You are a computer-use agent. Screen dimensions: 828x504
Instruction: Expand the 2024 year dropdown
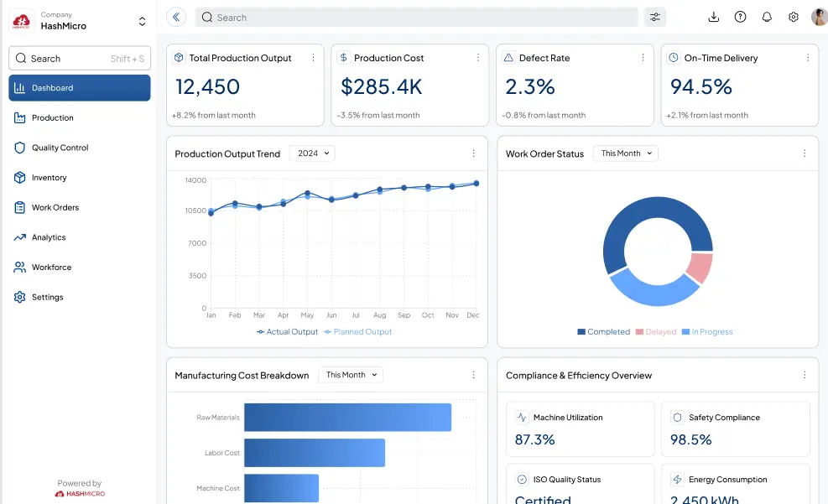click(312, 153)
